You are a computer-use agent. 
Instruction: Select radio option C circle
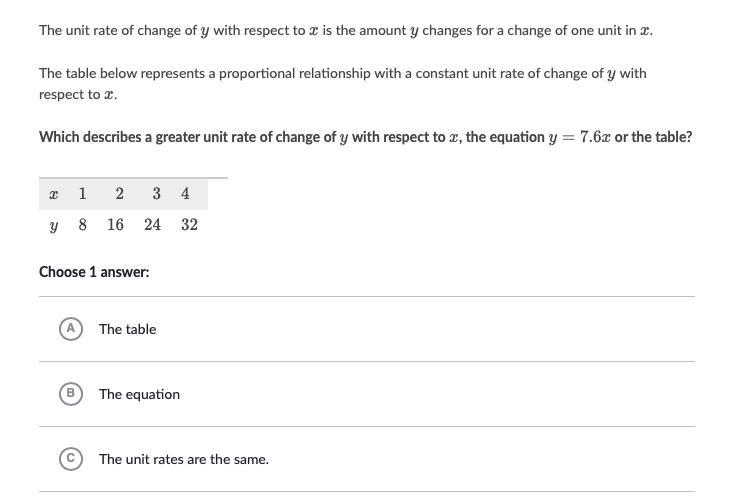pos(70,459)
